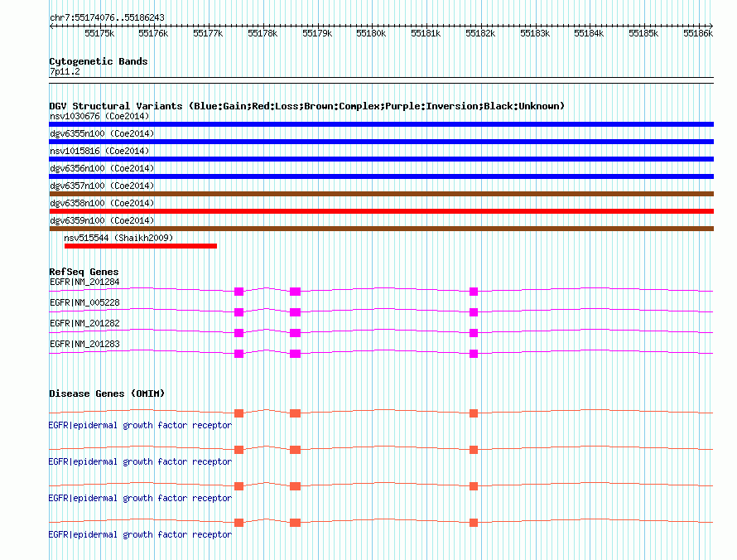
Task: Click the EGFR|NM_201284 transcript label
Action: pos(84,282)
